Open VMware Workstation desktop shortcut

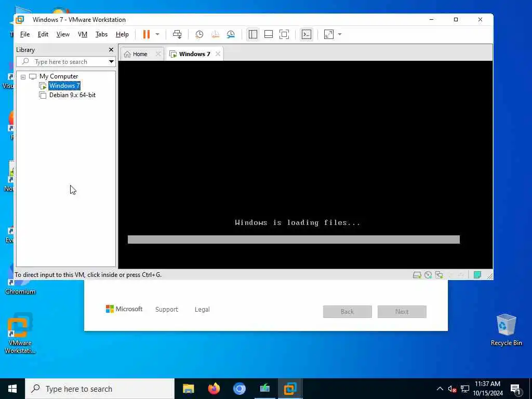click(20, 334)
